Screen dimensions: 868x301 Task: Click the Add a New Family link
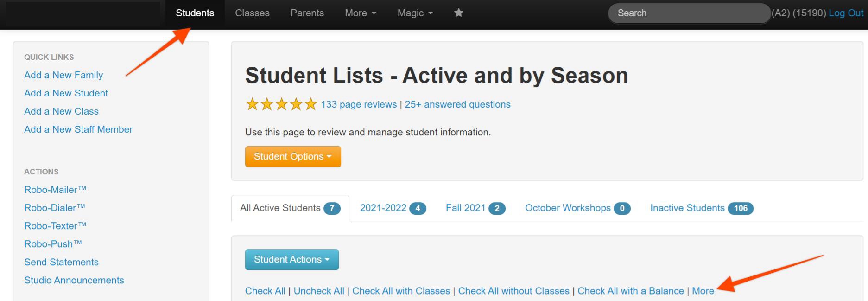(63, 75)
